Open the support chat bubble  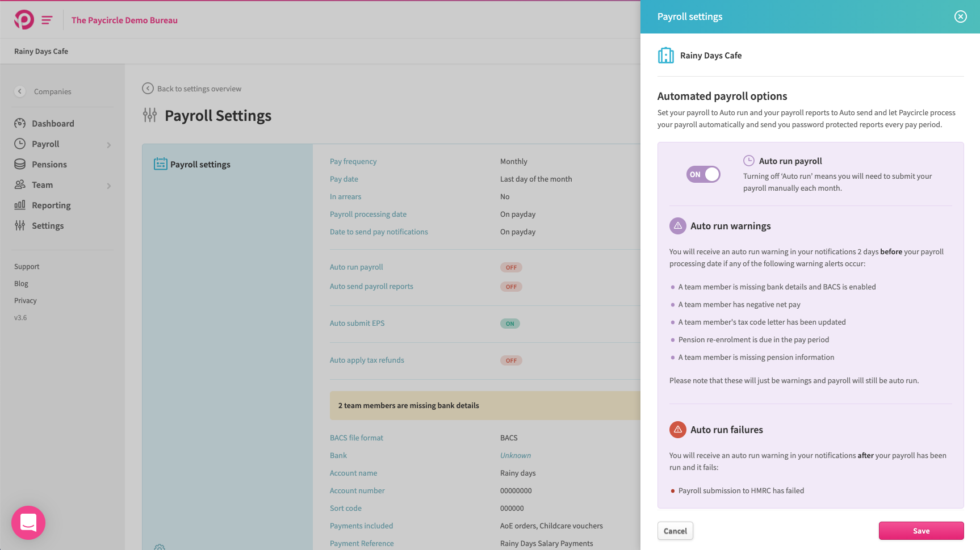click(28, 522)
